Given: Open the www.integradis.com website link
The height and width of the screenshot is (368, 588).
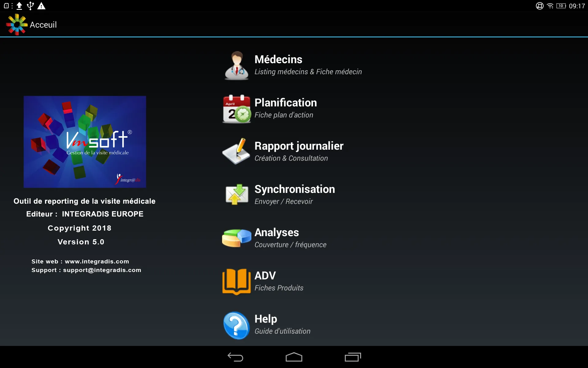Looking at the screenshot, I should (97, 262).
